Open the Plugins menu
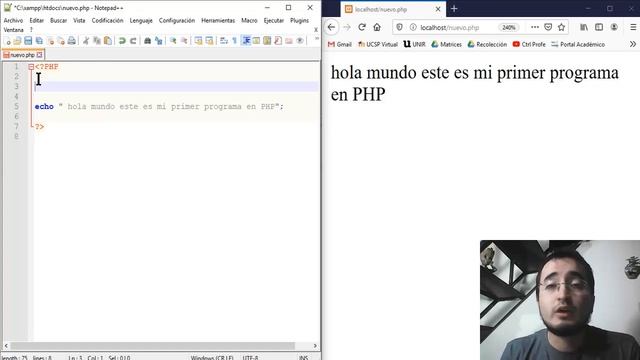 [299, 20]
